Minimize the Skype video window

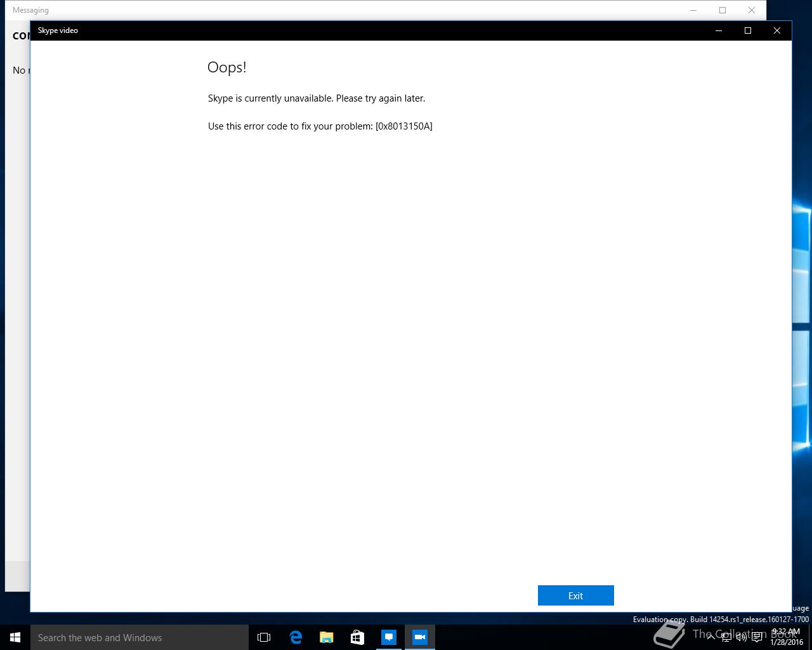point(719,30)
